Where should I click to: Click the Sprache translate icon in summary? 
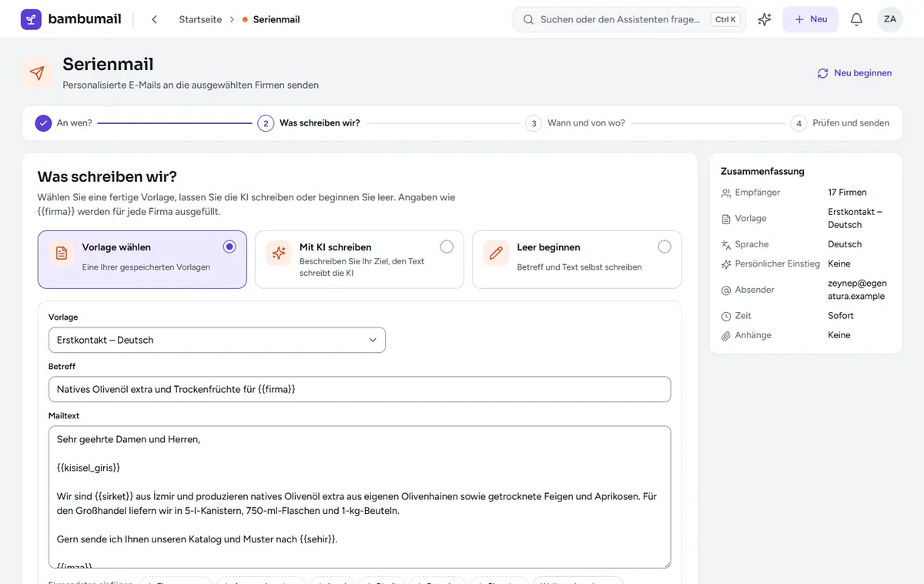(x=726, y=244)
